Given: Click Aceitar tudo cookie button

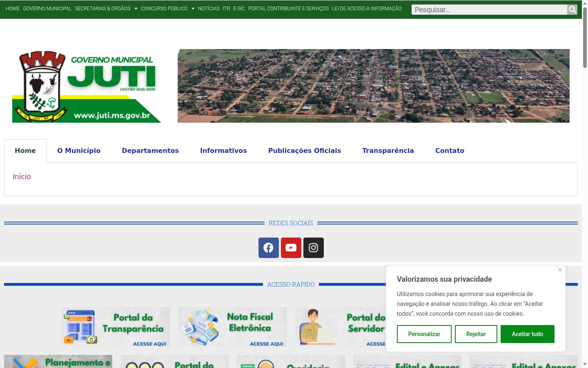Looking at the screenshot, I should point(528,334).
